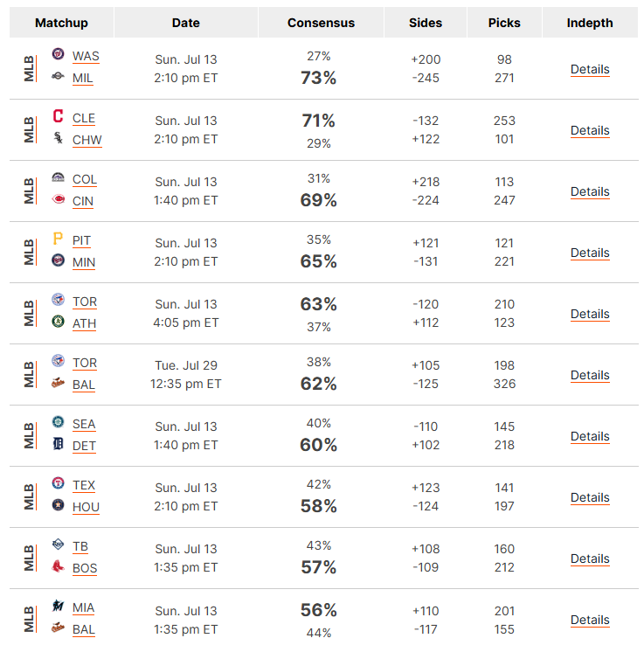644x659 pixels.
Task: Click the Seattle Mariners logo icon
Action: click(58, 421)
